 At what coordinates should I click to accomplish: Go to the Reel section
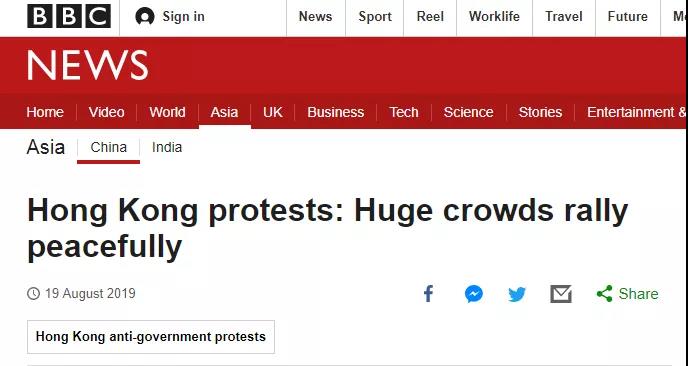click(x=430, y=17)
